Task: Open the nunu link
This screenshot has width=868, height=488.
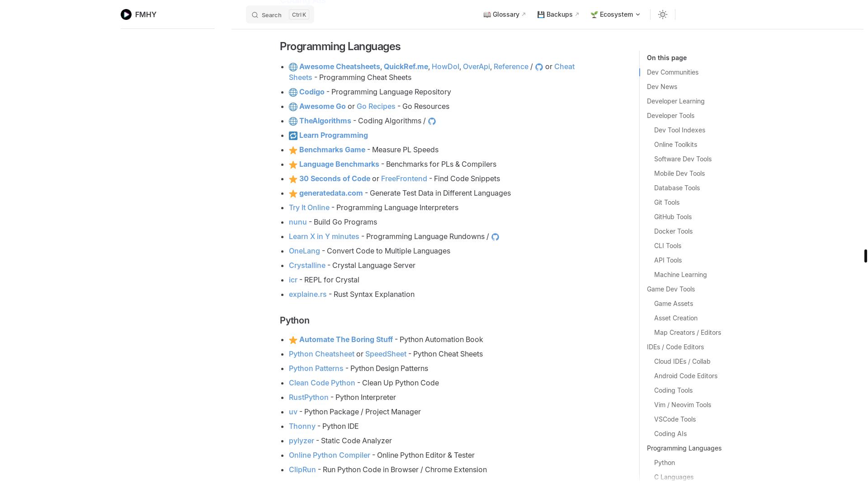Action: point(297,222)
